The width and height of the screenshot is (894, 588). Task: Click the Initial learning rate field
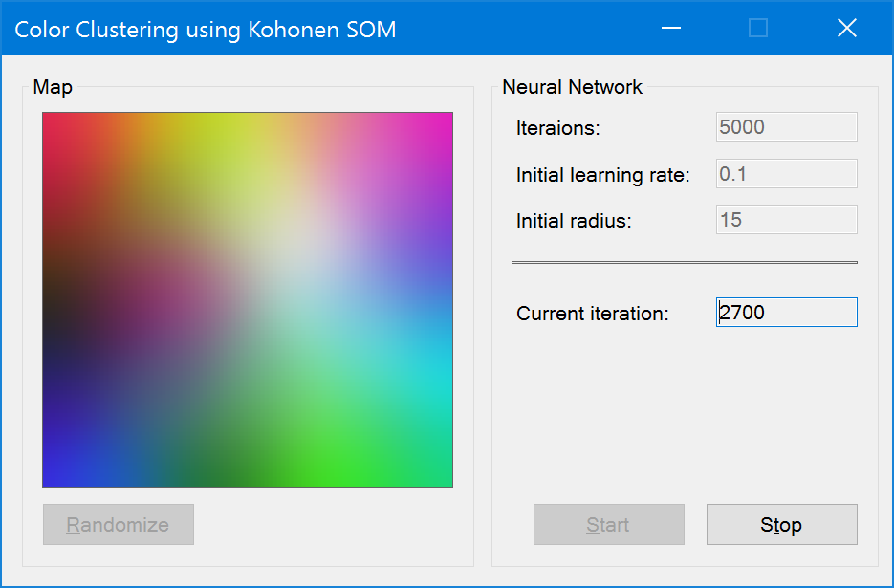tap(785, 173)
